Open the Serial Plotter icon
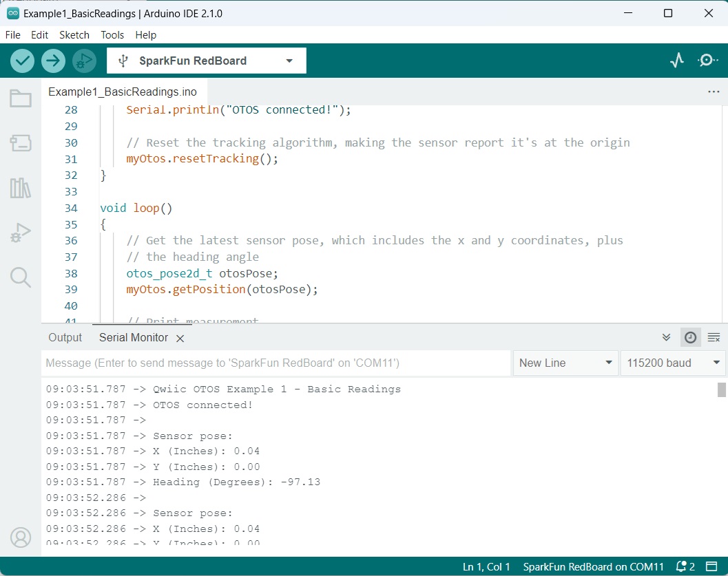Screen dimensions: 728x576 pos(677,61)
